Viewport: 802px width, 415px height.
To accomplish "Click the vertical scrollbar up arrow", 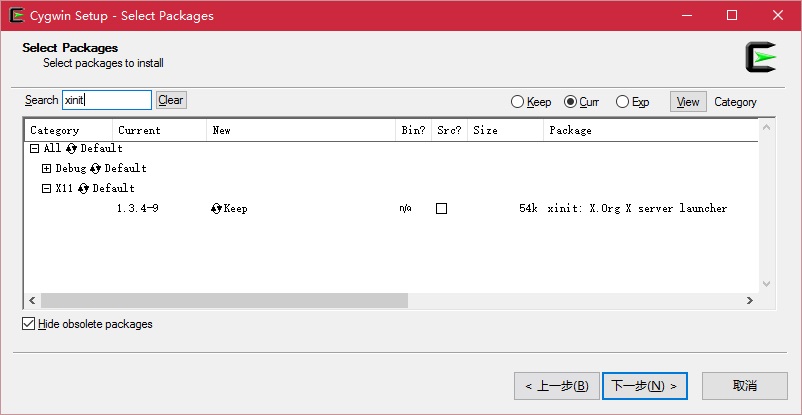I will click(x=766, y=127).
